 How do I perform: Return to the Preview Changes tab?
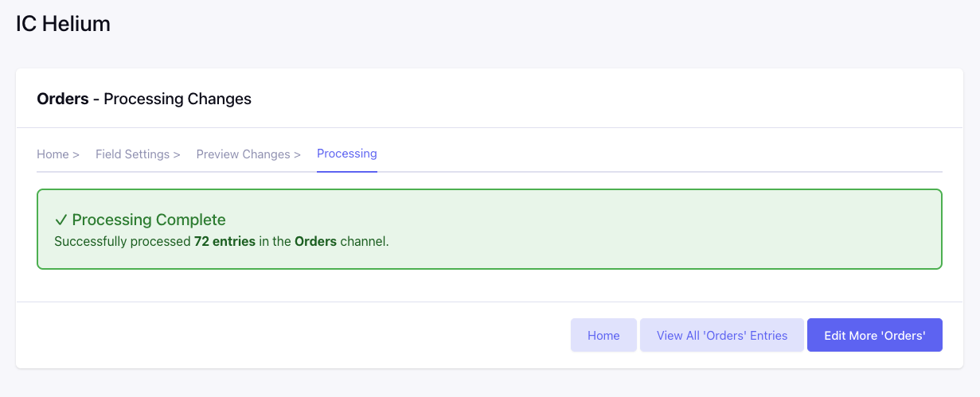[x=243, y=154]
